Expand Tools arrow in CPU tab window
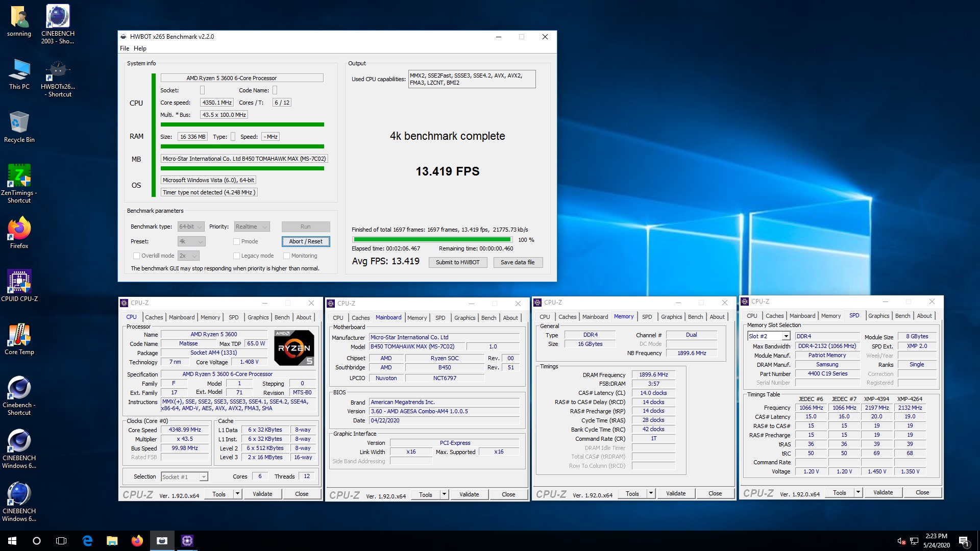This screenshot has width=980, height=551. pos(237,494)
